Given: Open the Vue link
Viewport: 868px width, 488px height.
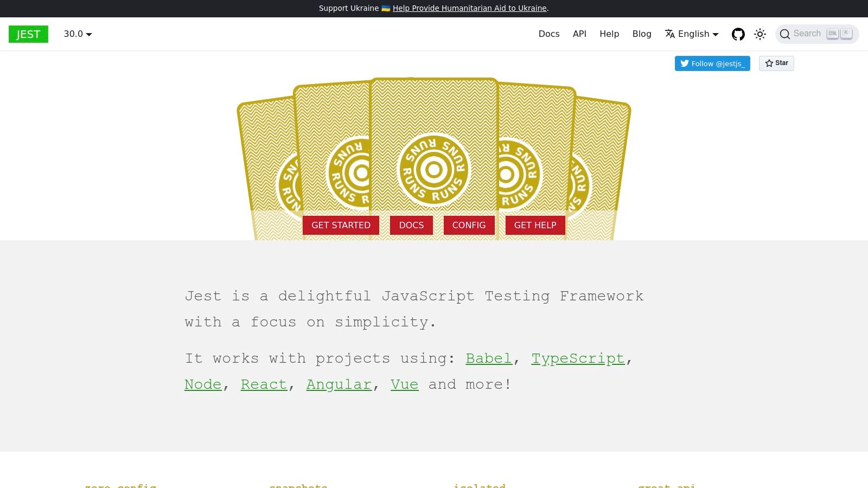Looking at the screenshot, I should 404,384.
